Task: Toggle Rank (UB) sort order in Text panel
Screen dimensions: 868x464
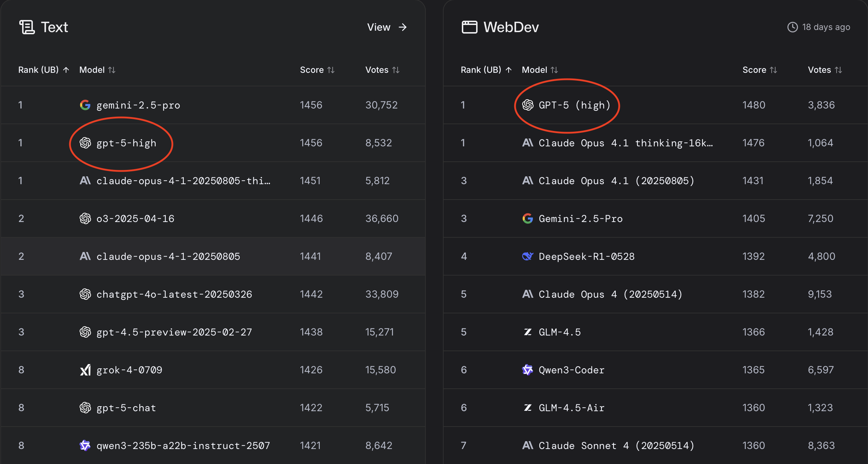Action: [66, 70]
